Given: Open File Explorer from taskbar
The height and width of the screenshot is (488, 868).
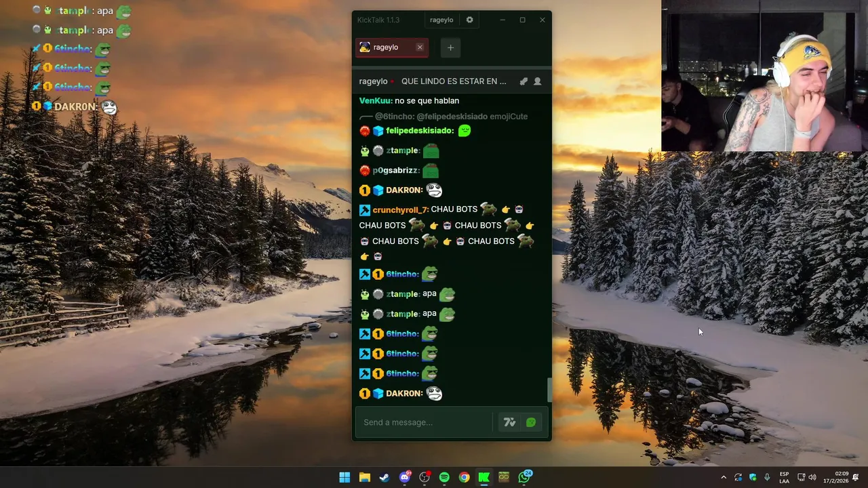Looking at the screenshot, I should tap(364, 477).
